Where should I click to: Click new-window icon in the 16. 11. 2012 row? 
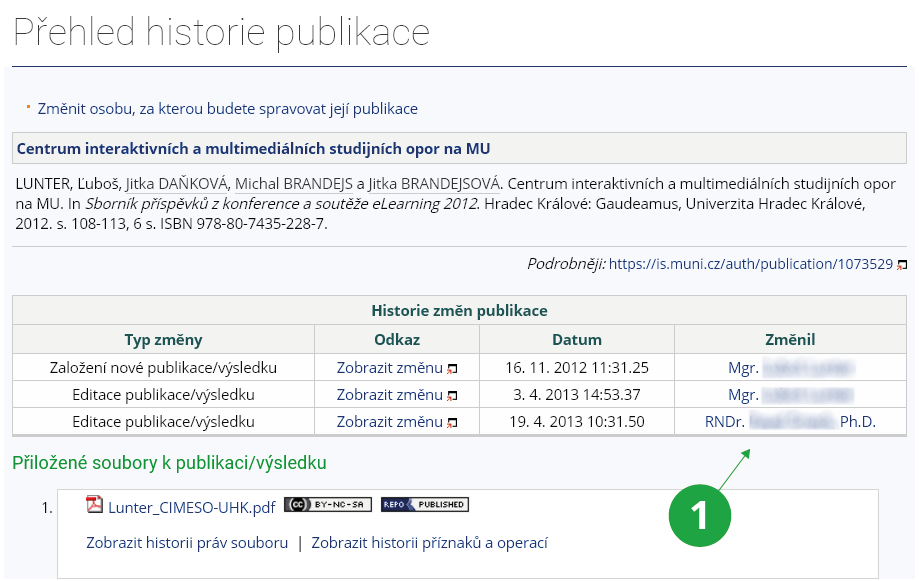pos(452,368)
